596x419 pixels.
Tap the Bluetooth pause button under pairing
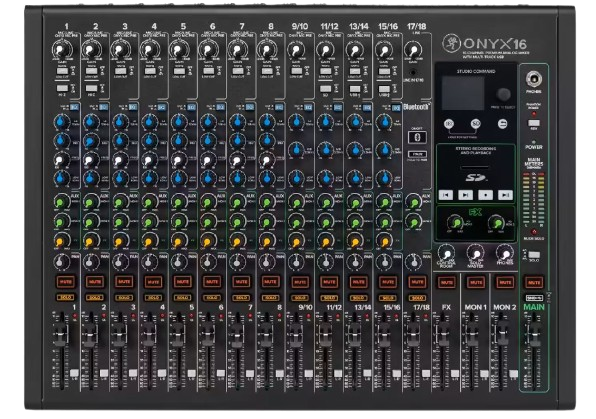coord(417,154)
